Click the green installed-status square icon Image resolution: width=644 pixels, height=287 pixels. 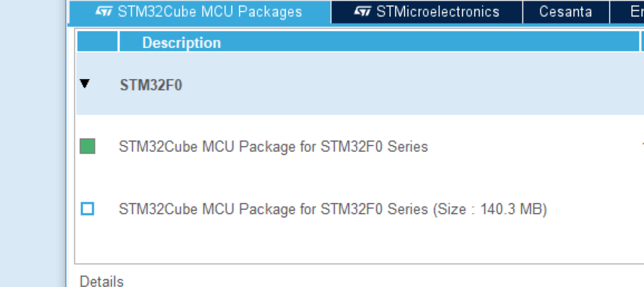tap(87, 146)
